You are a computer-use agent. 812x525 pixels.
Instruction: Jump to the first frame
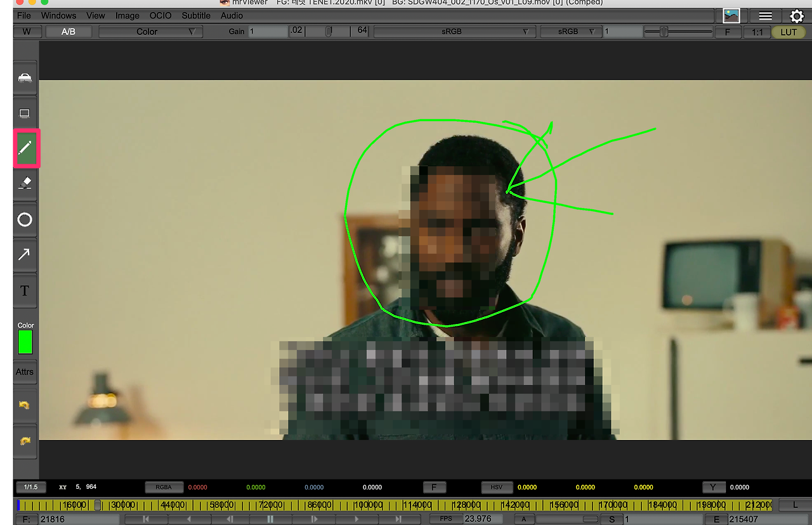[146, 519]
